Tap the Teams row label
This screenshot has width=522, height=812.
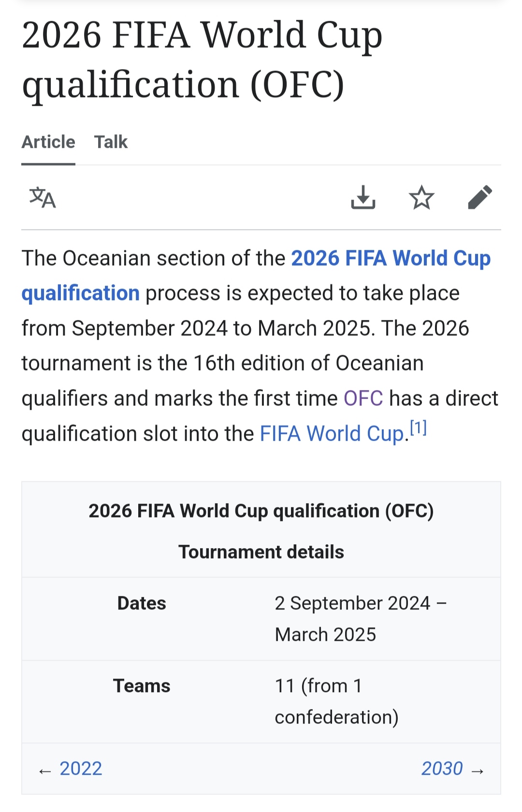142,686
